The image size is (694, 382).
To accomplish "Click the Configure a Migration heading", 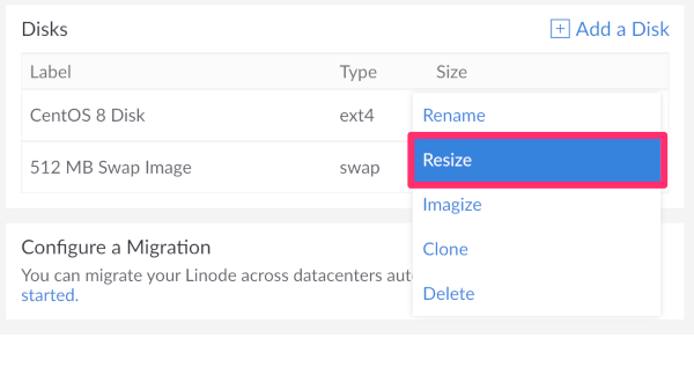I will click(x=116, y=247).
